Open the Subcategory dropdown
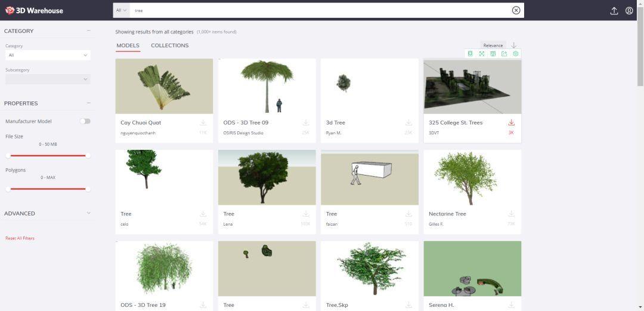Viewport: 644px width, 311px height. pos(48,79)
